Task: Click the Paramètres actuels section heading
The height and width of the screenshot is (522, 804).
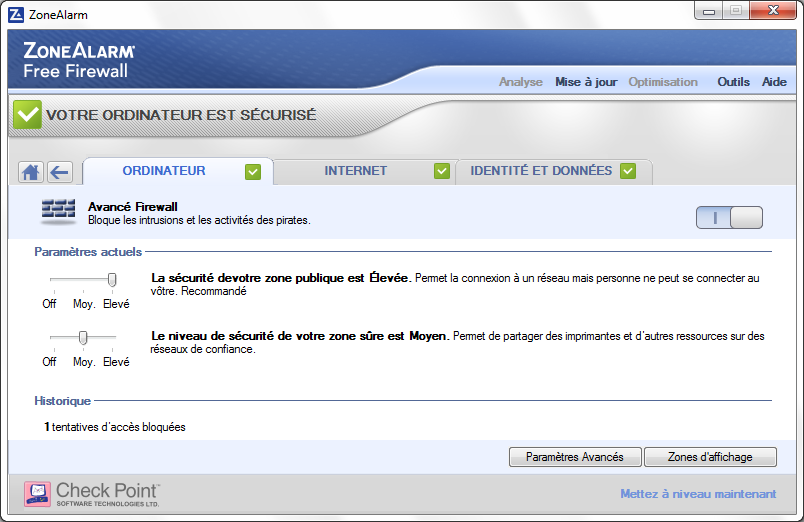Action: coord(88,252)
